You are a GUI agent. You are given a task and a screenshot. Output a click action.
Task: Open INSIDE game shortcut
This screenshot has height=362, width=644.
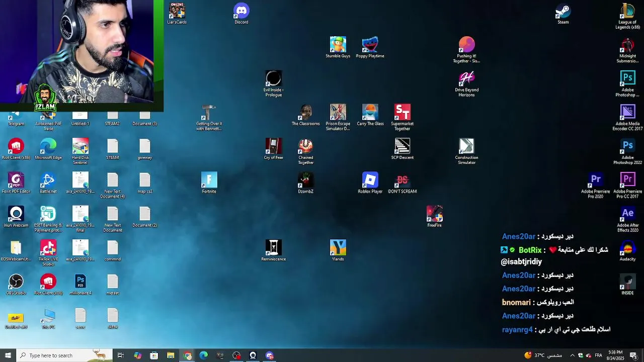click(x=627, y=284)
